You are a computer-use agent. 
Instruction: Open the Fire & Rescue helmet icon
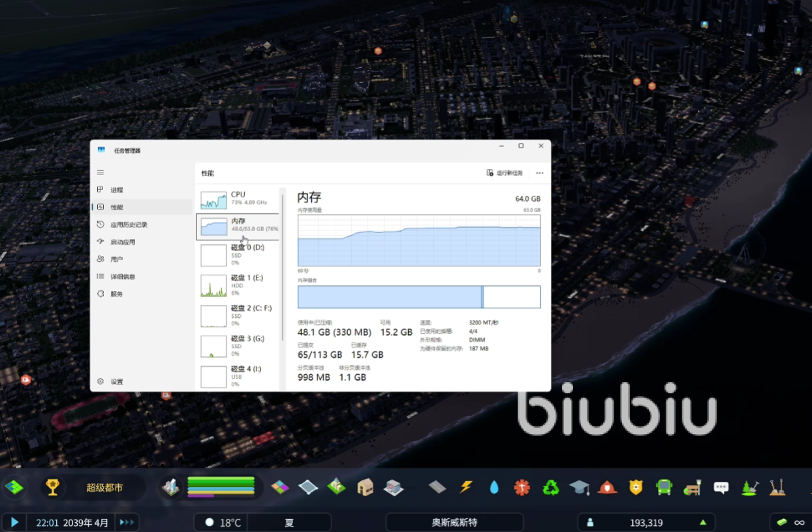608,487
